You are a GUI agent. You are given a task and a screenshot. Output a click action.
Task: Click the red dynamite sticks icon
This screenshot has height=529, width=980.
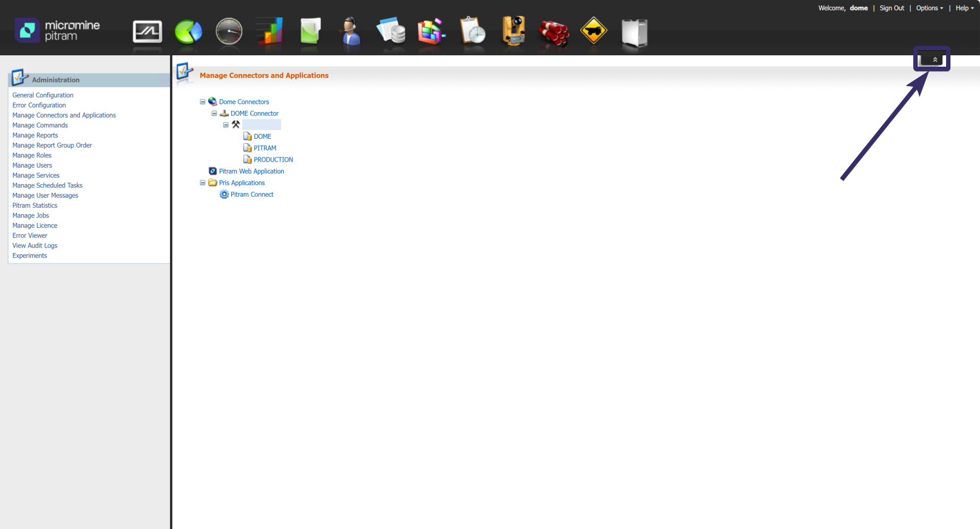pyautogui.click(x=553, y=32)
